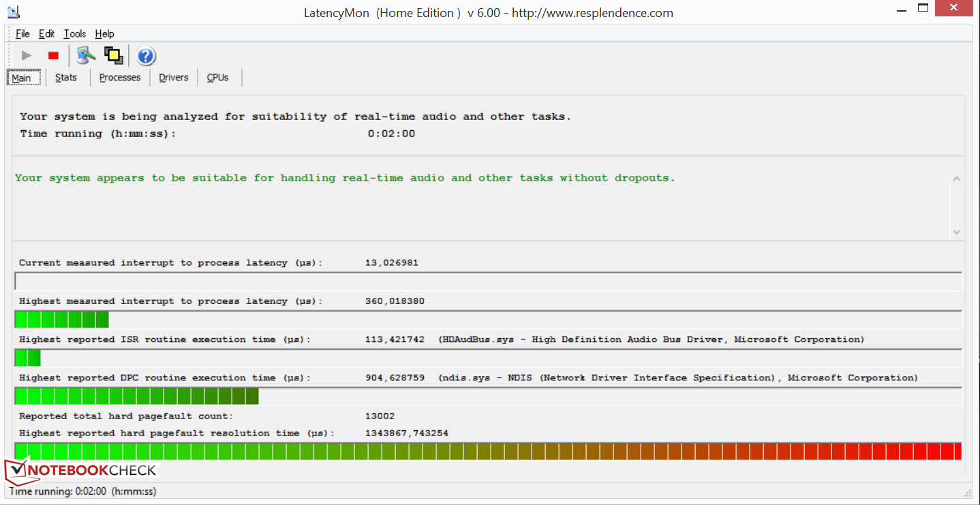Click the current latency value 13,026981

(392, 262)
